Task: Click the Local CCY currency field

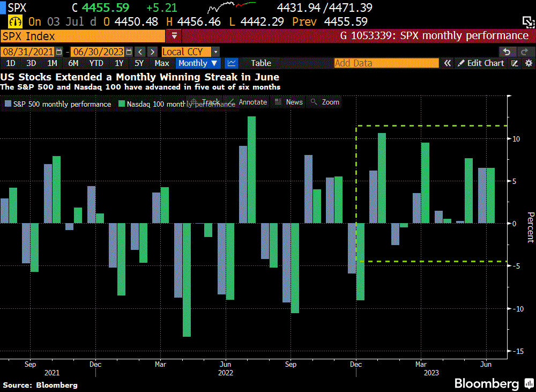Action: tap(187, 52)
